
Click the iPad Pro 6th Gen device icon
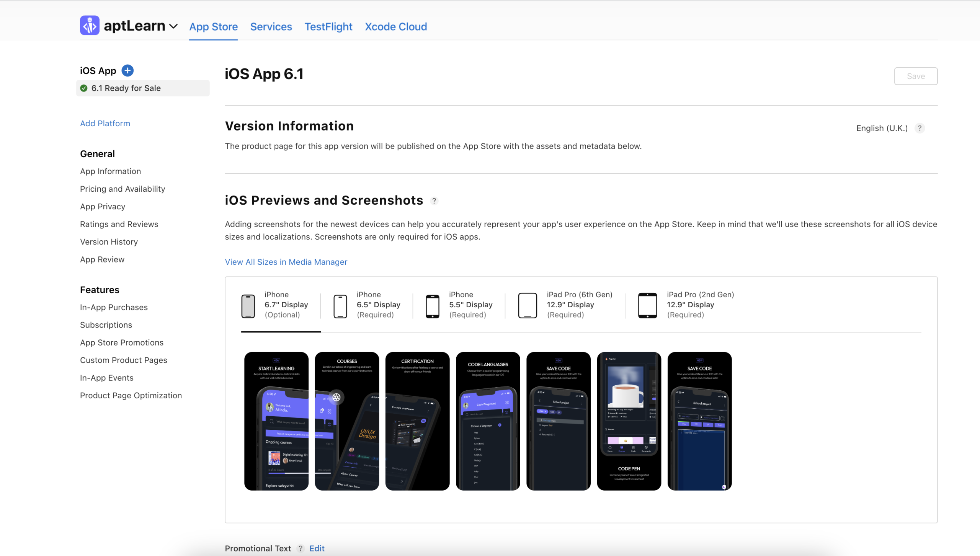click(528, 304)
